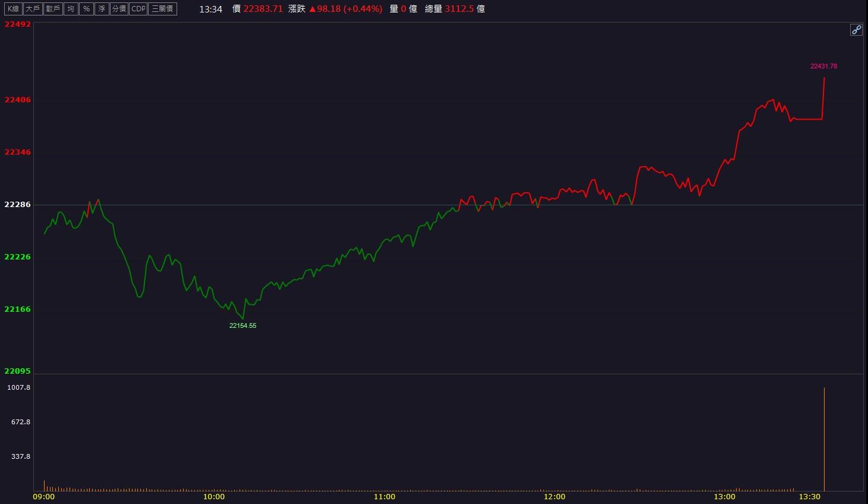Toggle the 浮 button in toolbar
This screenshot has height=504, width=868.
pyautogui.click(x=102, y=9)
